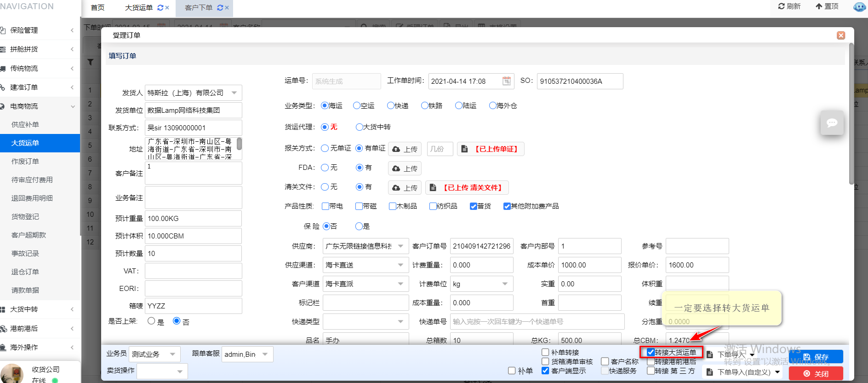Screen dimensions: 868x383
Task: Click the chat bubble floating icon
Action: tap(832, 123)
